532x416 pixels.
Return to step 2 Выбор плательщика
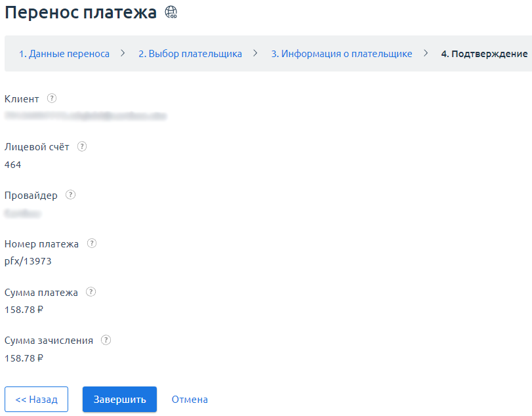pyautogui.click(x=190, y=54)
